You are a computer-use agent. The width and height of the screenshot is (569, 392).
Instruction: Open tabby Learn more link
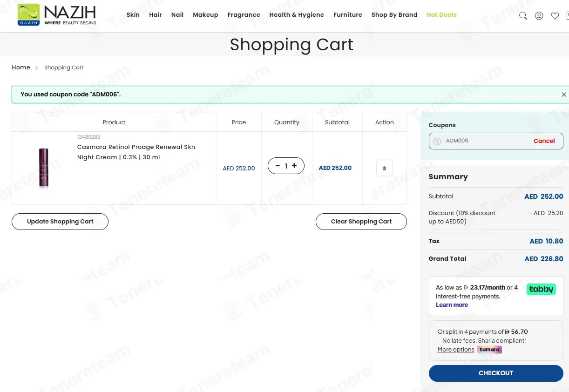[452, 305]
